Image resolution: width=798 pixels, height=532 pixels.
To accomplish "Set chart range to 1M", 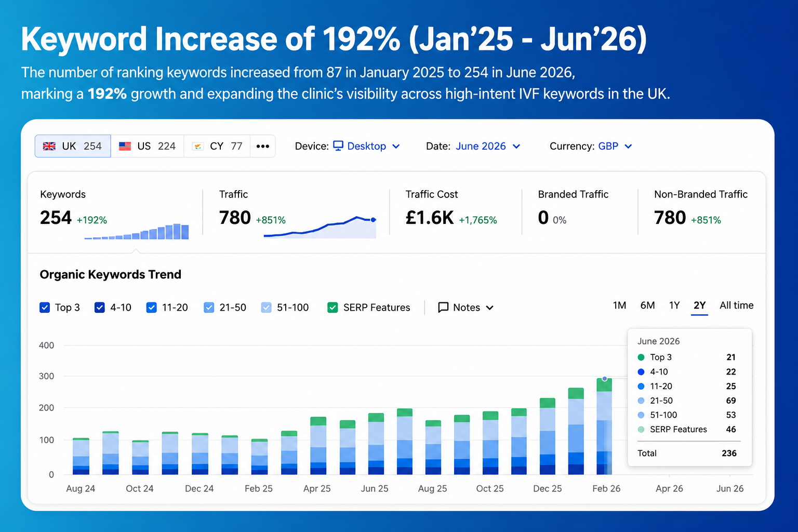I will coord(619,305).
